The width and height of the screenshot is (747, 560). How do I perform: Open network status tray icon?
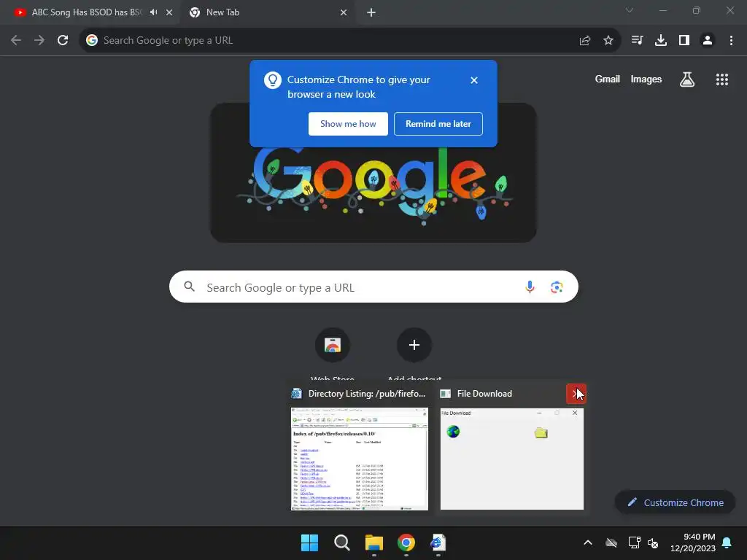point(634,542)
